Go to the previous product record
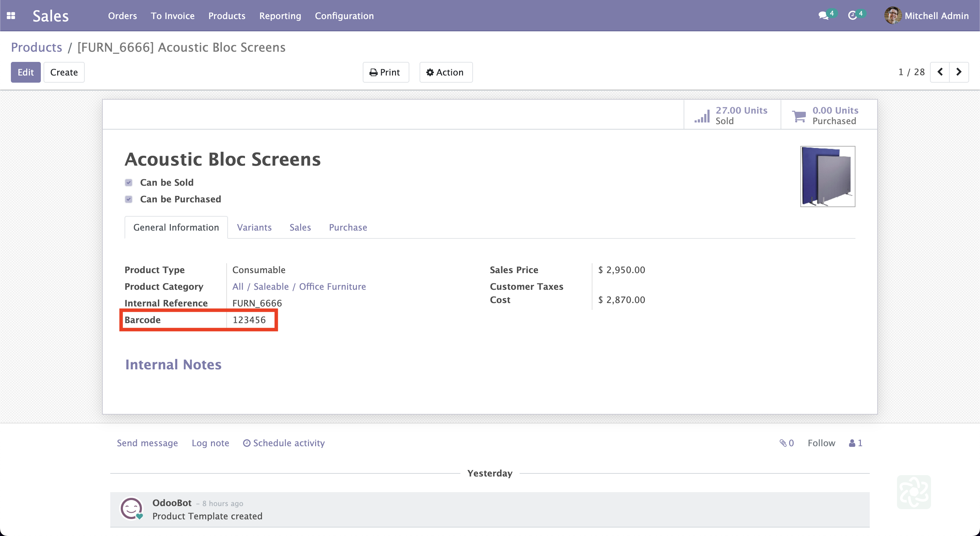The height and width of the screenshot is (536, 980). 940,72
